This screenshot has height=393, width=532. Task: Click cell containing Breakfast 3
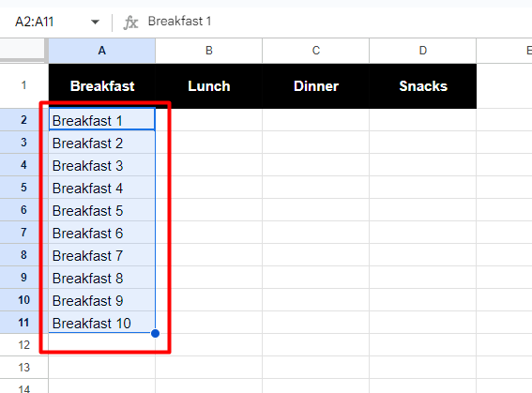101,165
